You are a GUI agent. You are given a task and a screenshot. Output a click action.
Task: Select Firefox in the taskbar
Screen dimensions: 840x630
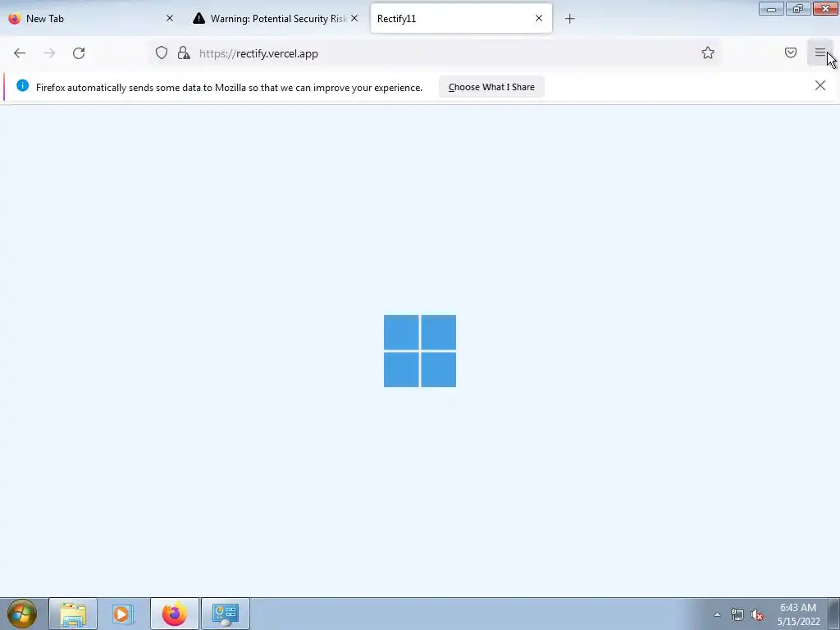[175, 614]
